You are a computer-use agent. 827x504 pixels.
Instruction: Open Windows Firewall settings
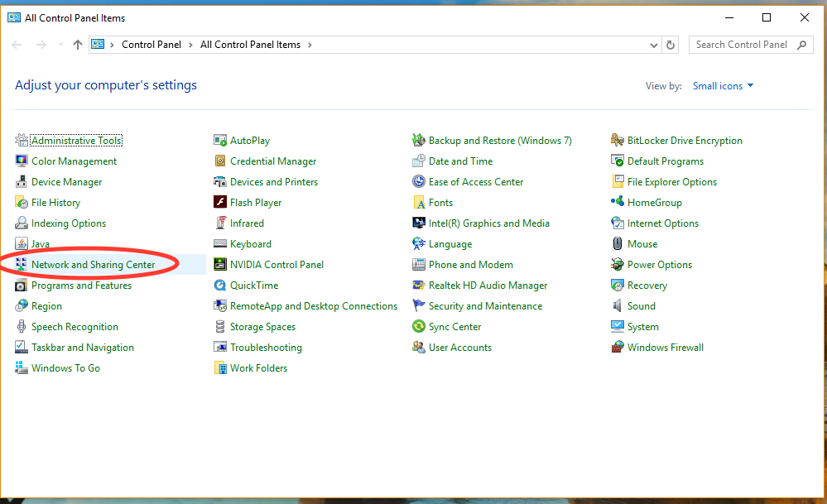pyautogui.click(x=665, y=347)
